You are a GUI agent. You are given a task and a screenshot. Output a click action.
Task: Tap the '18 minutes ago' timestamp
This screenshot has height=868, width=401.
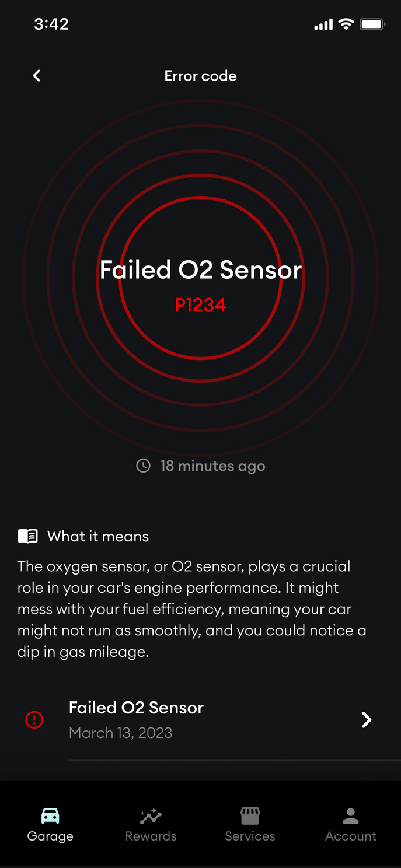212,466
